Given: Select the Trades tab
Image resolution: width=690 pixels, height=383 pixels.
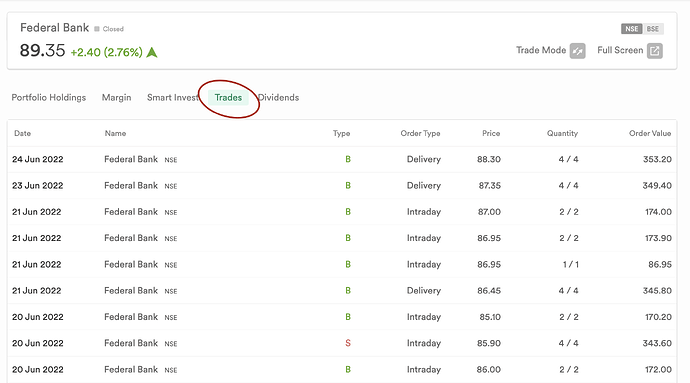Looking at the screenshot, I should coord(228,97).
